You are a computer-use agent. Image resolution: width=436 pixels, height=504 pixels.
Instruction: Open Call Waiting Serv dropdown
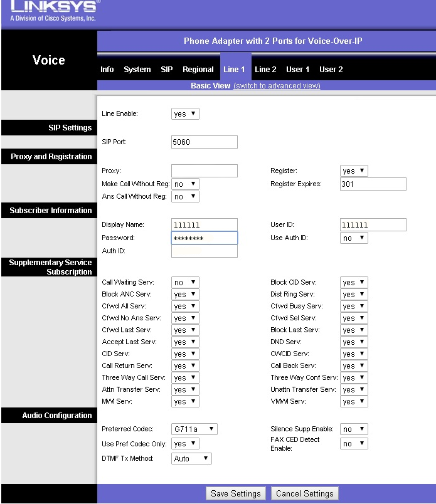tap(185, 283)
